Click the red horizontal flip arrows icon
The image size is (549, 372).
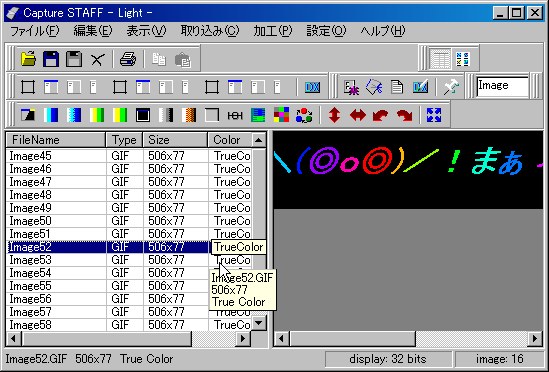[x=357, y=115]
